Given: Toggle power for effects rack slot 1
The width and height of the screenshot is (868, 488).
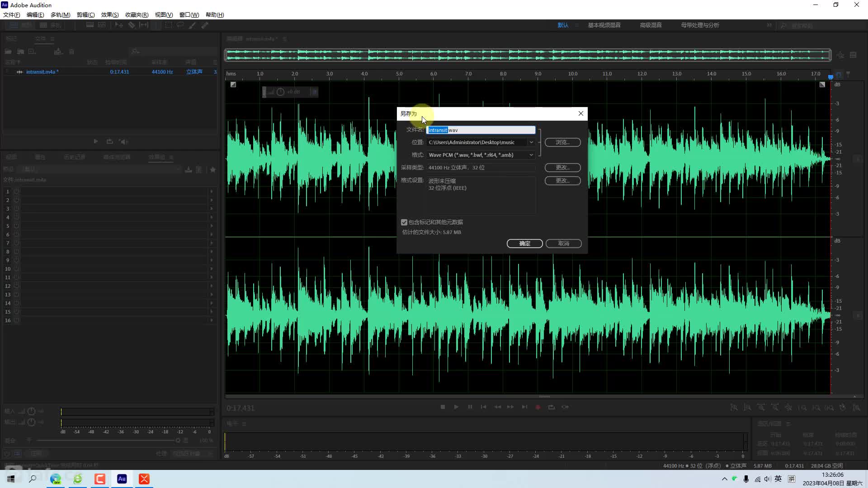Looking at the screenshot, I should pyautogui.click(x=17, y=192).
